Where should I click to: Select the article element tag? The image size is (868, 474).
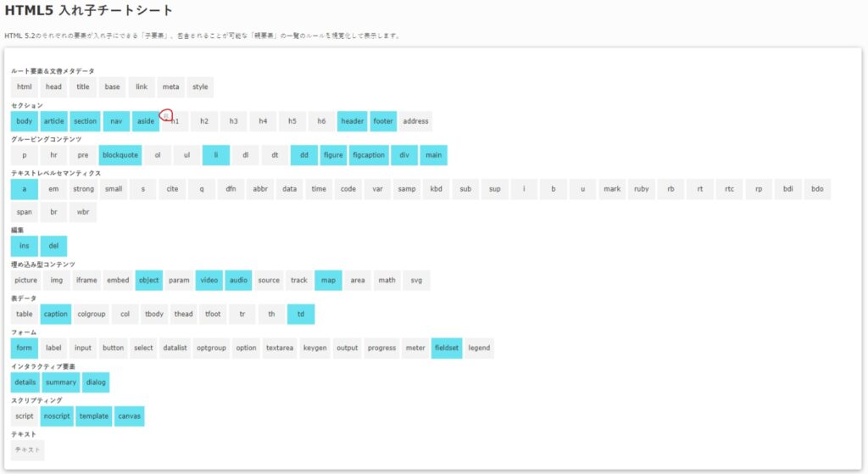coord(53,121)
